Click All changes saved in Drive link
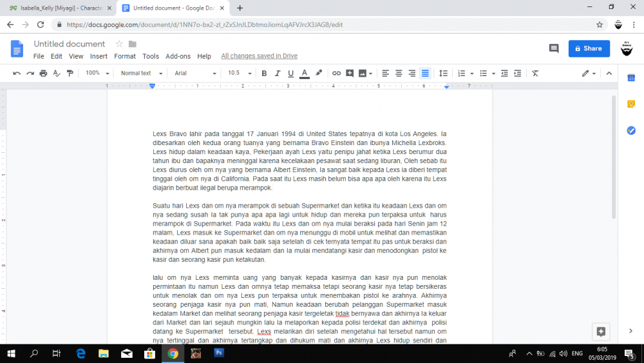 click(x=259, y=56)
